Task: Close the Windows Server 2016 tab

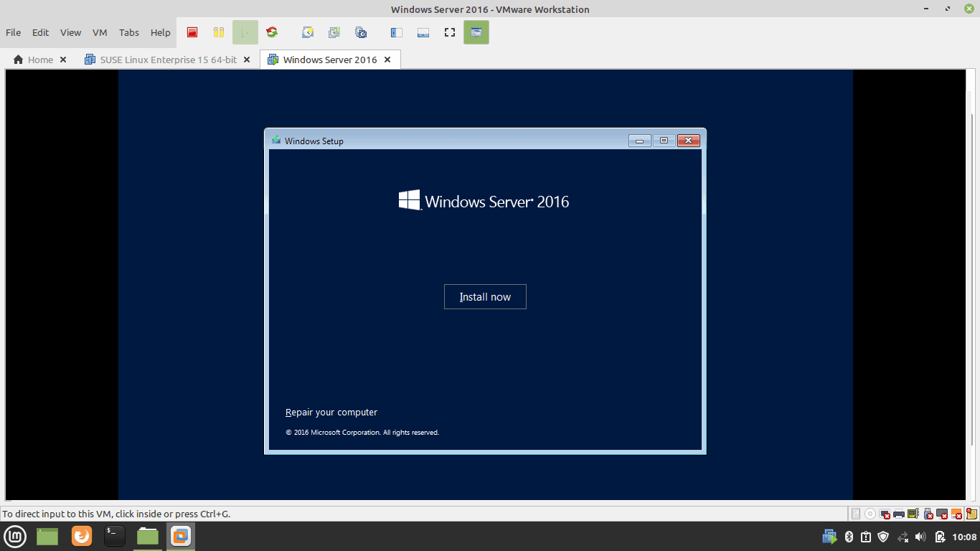Action: click(387, 60)
